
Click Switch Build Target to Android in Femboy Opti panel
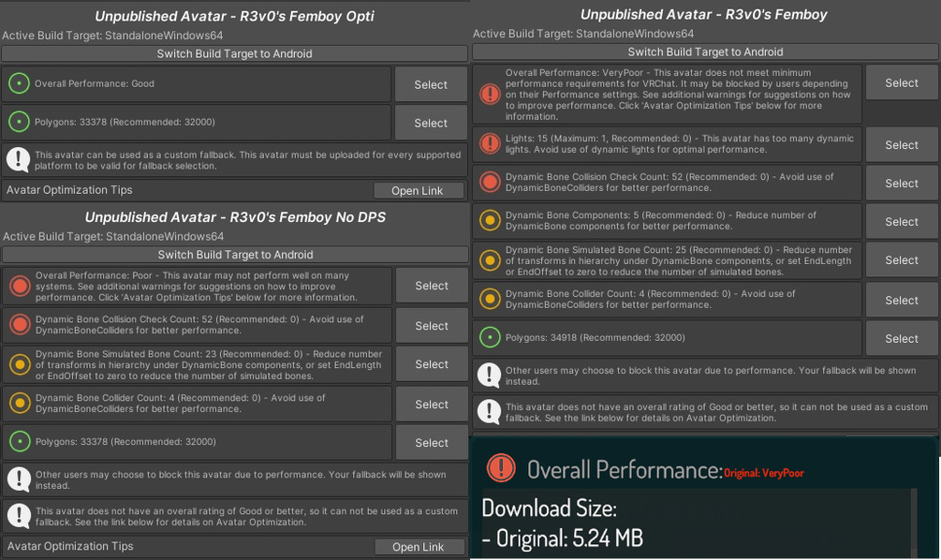234,53
